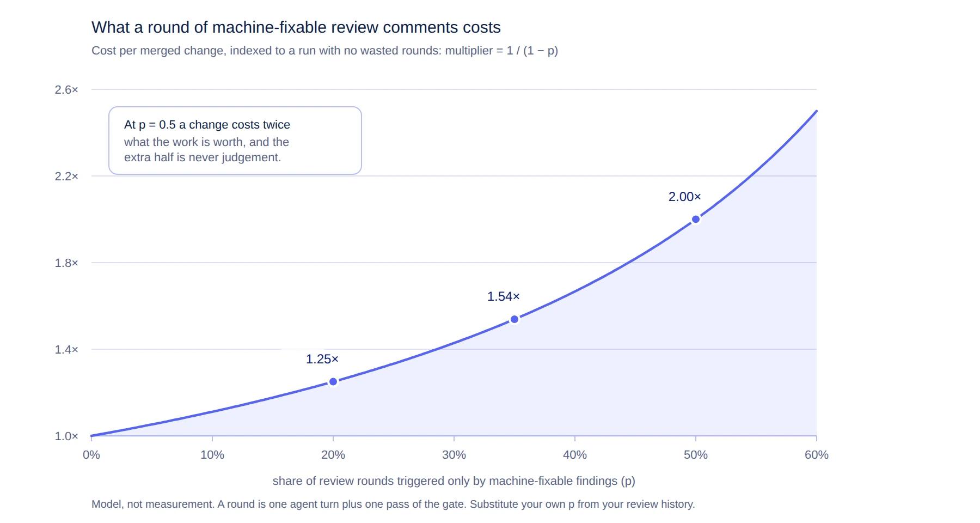The width and height of the screenshot is (980, 523).
Task: Click the 1.0× y-axis label
Action: coord(66,436)
